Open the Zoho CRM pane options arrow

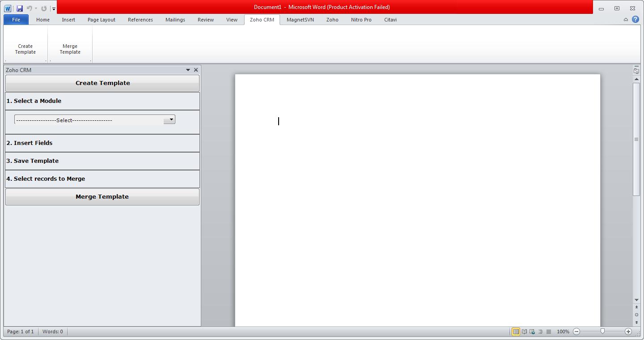187,70
